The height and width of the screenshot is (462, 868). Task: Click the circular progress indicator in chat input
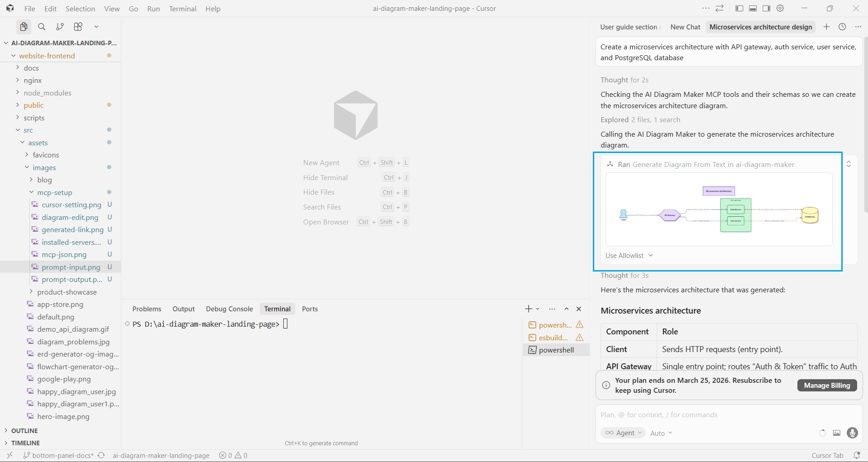(822, 433)
